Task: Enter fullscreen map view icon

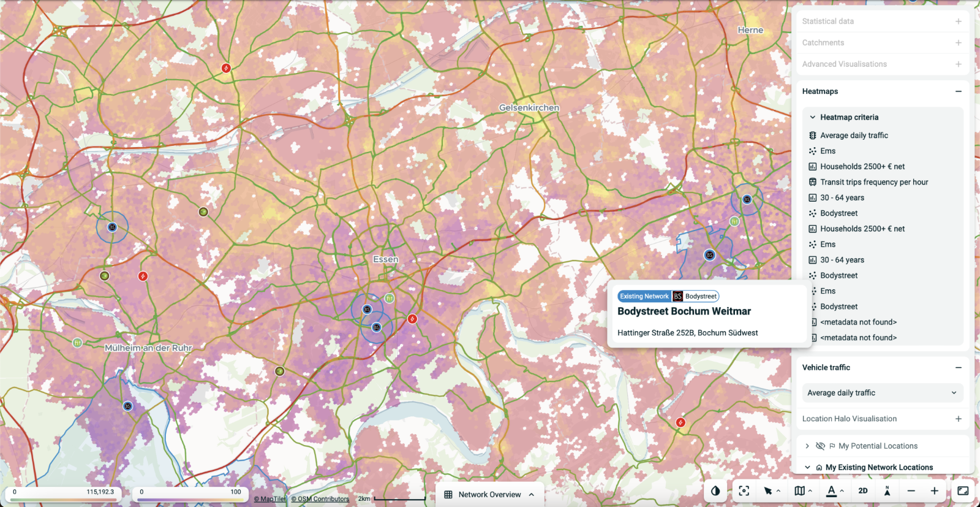Action: (x=963, y=491)
